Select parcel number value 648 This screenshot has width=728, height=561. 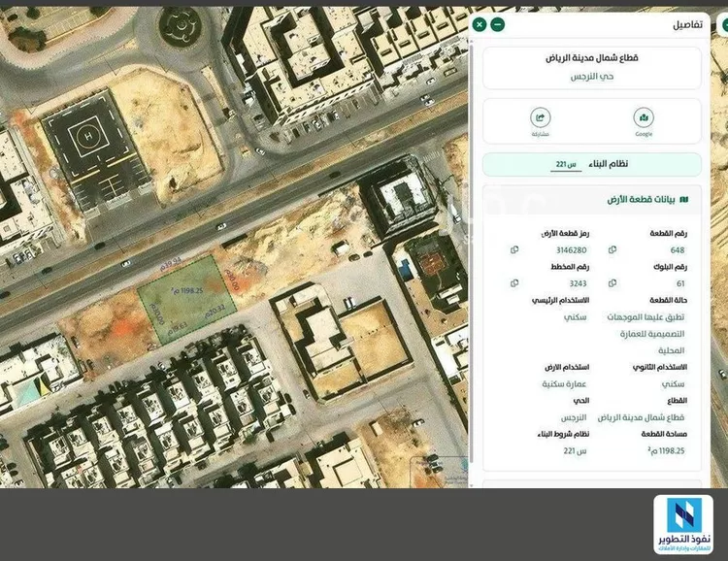(678, 250)
